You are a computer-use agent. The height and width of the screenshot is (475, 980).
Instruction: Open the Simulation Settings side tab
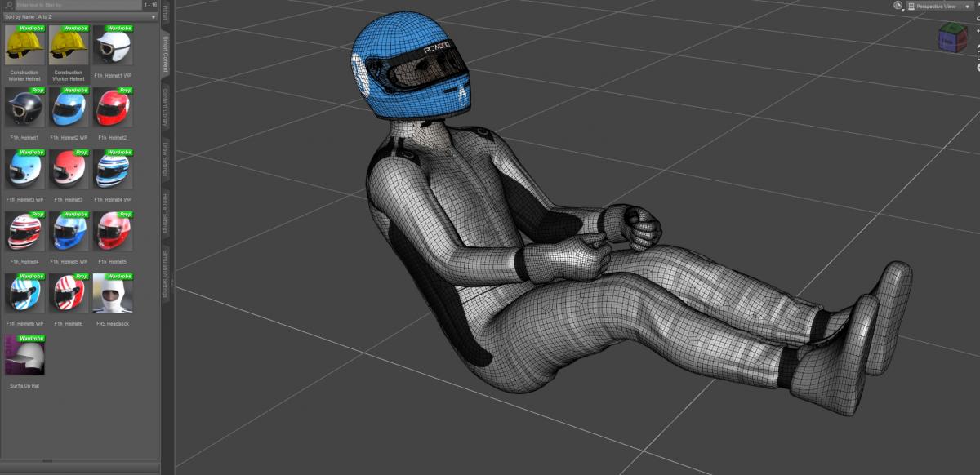166,275
